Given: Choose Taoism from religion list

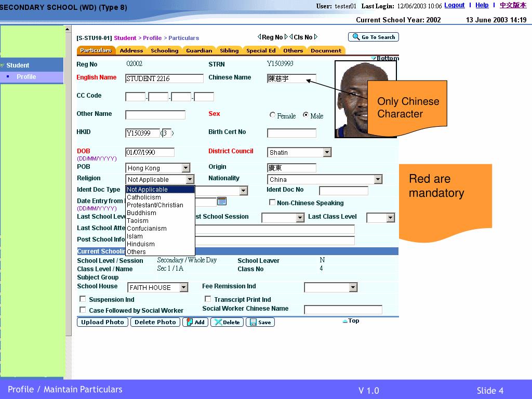Looking at the screenshot, I should click(160, 220).
